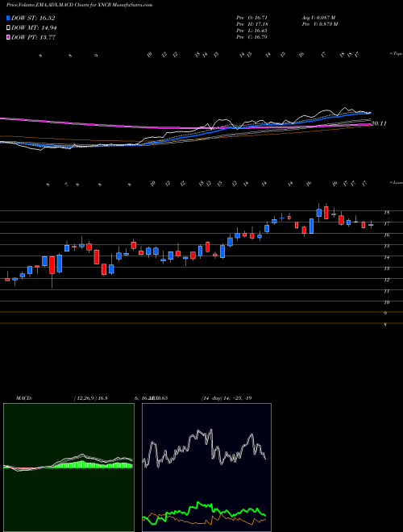Click the thick blue EMA line end
The image size is (403, 532).
click(x=370, y=113)
